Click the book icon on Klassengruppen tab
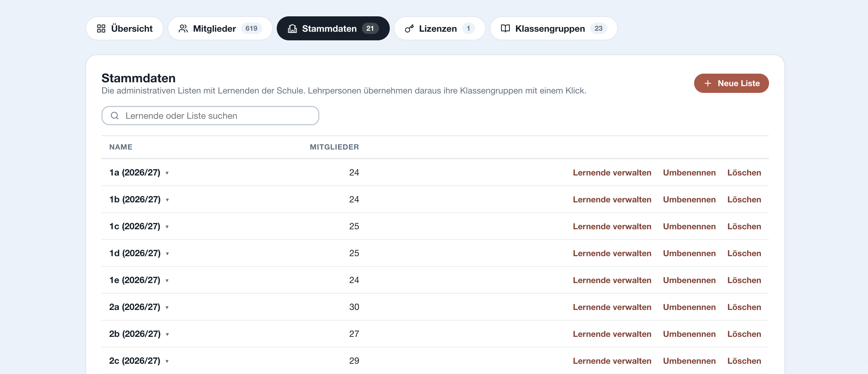Viewport: 868px width, 374px height. tap(505, 28)
